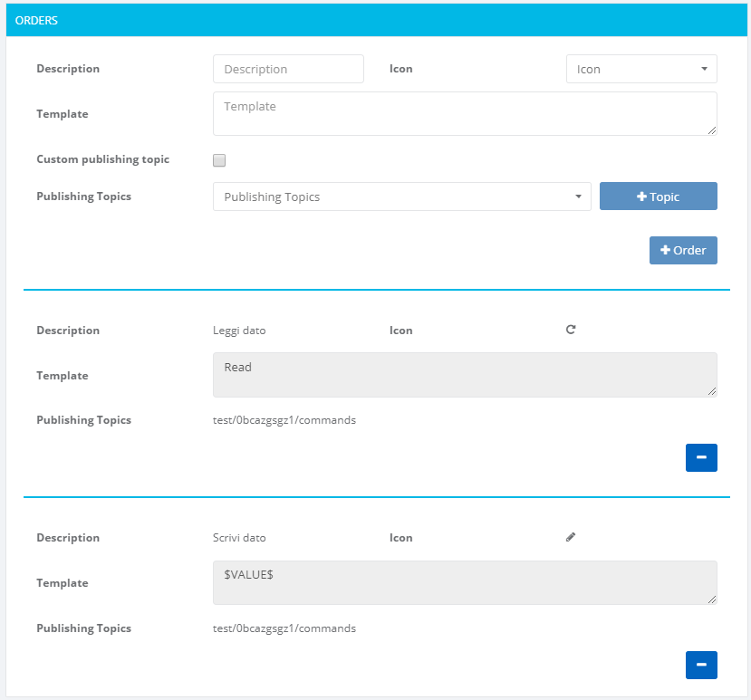Click the resize handle of the Template textarea
Image resolution: width=751 pixels, height=700 pixels.
713,132
